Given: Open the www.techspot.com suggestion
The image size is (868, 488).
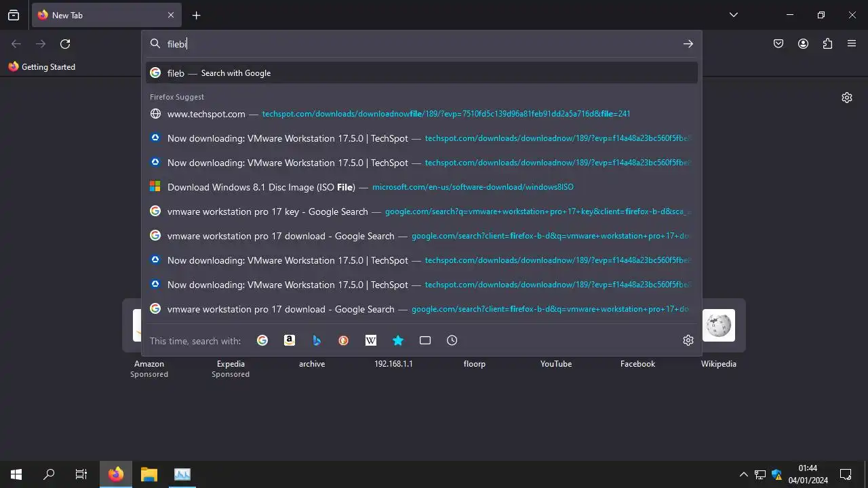Looking at the screenshot, I should click(422, 114).
